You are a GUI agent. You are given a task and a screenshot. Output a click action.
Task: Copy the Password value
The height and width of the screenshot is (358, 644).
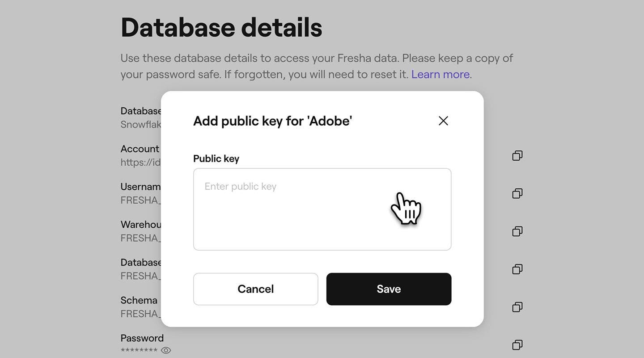[x=517, y=345]
